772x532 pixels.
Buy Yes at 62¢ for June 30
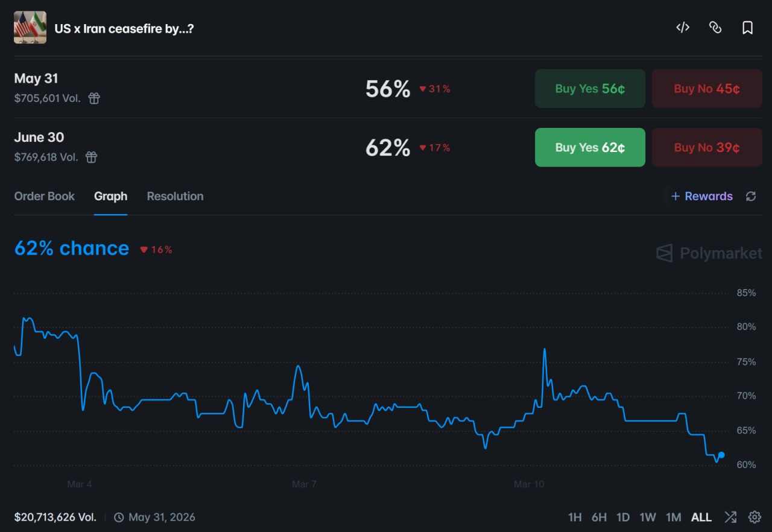point(590,147)
